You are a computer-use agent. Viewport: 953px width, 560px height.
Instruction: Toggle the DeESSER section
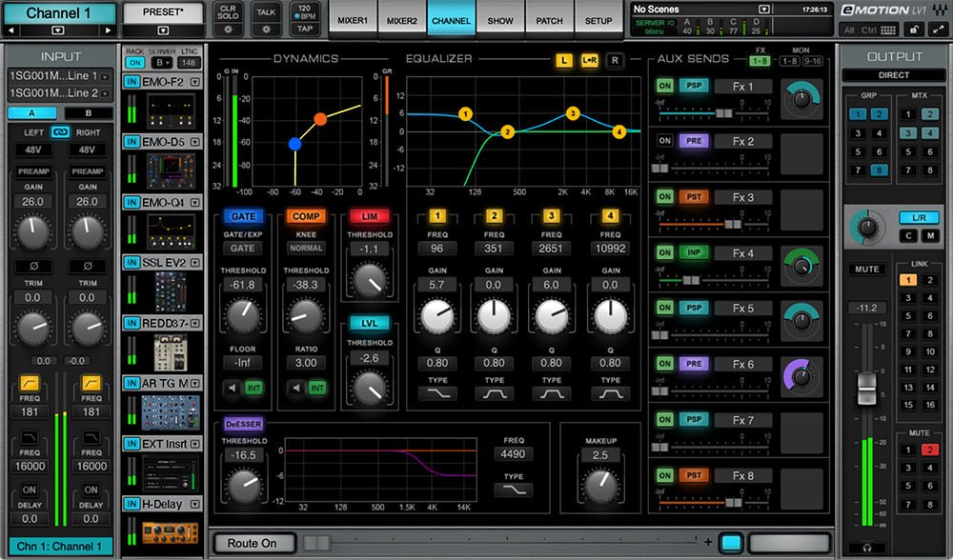coord(243,424)
